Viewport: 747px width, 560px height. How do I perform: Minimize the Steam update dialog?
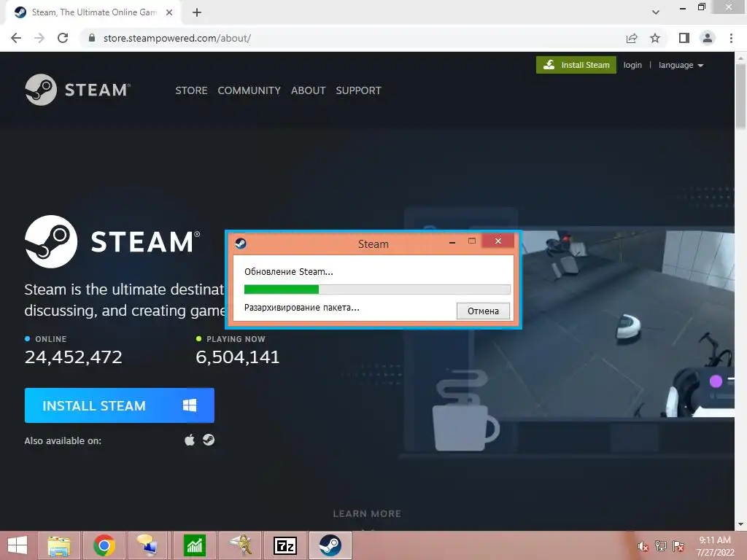pyautogui.click(x=452, y=242)
